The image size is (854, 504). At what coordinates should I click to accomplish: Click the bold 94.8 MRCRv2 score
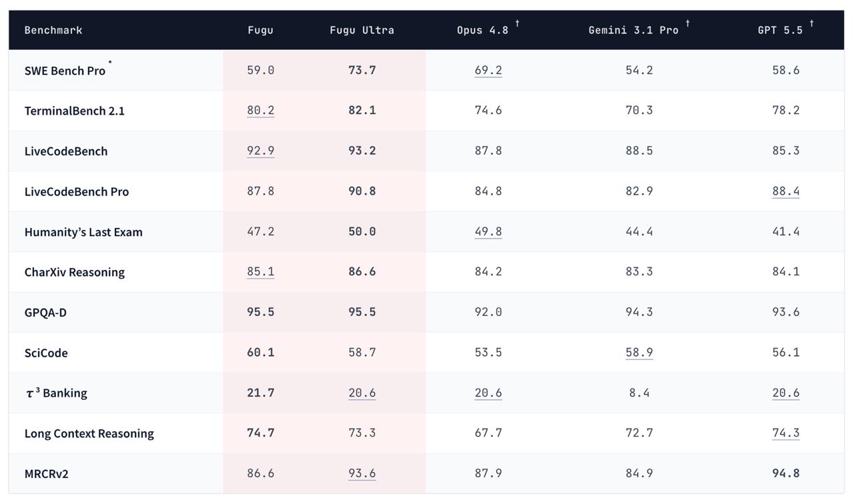click(785, 473)
